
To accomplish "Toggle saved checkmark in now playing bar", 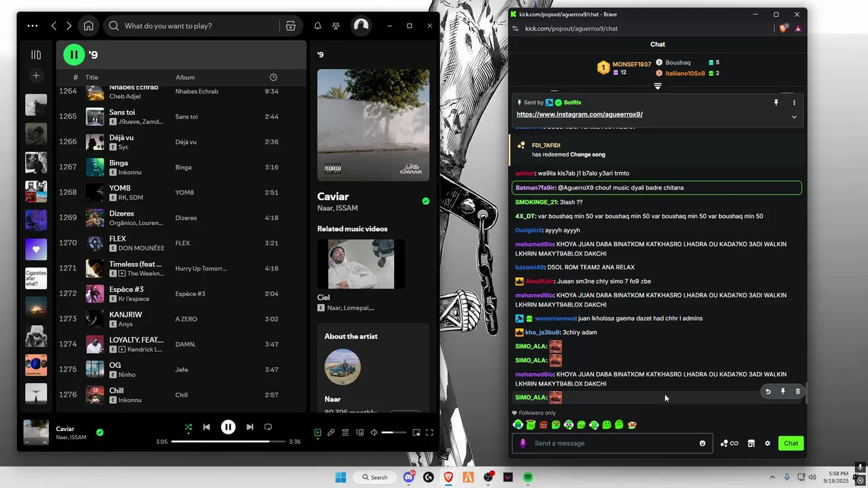I will [100, 432].
